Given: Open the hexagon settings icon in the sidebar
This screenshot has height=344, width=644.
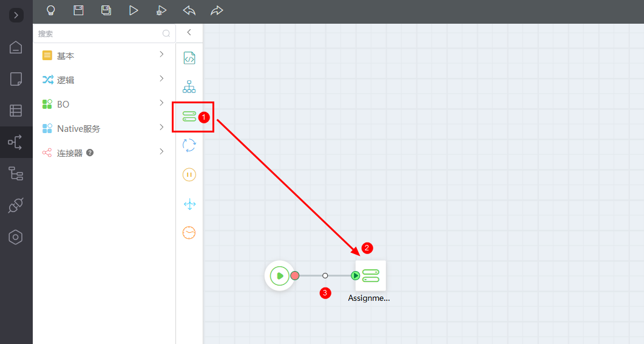Looking at the screenshot, I should click(x=16, y=237).
